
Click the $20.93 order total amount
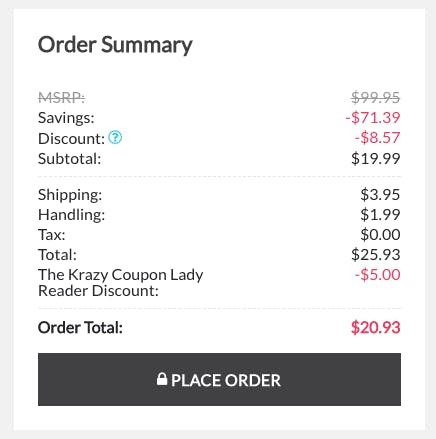[x=375, y=328]
